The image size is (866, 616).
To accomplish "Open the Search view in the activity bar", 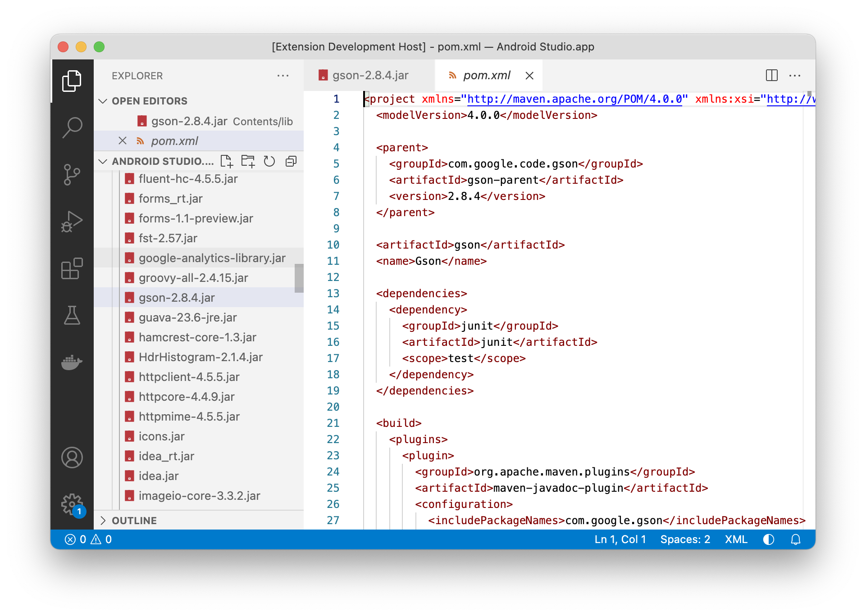I will coord(72,127).
